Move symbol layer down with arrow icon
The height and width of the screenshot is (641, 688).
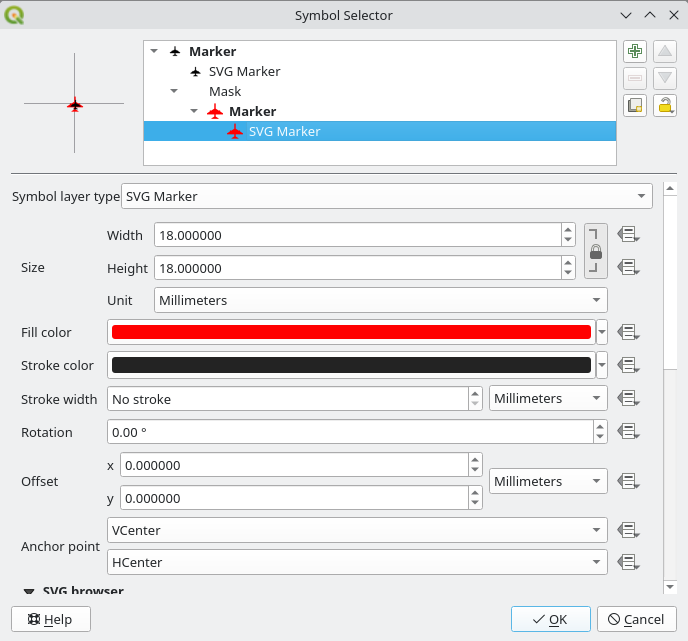665,78
